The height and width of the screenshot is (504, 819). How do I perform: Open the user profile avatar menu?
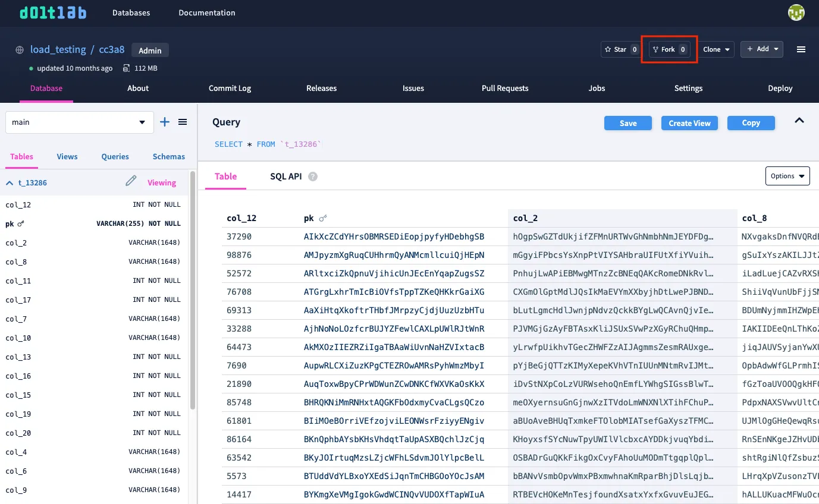coord(796,12)
